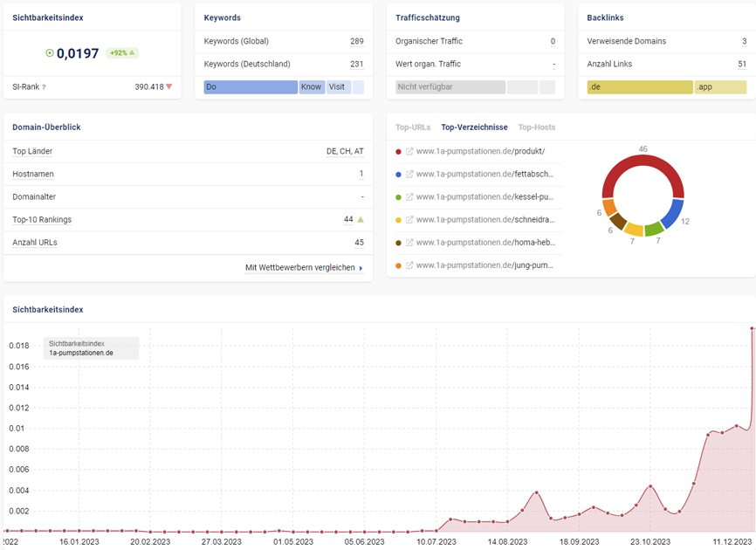
Task: Open the external link icon for /schneidra... directory
Action: pos(409,219)
